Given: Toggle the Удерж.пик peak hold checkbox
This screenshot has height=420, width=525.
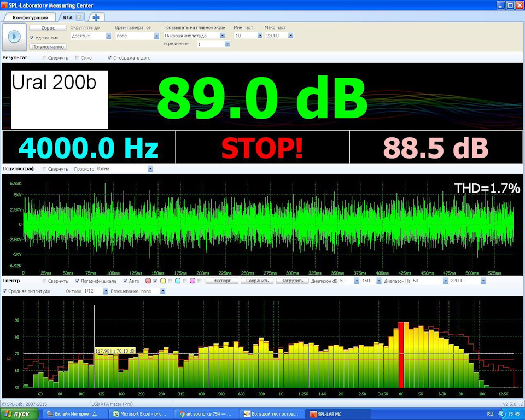Looking at the screenshot, I should click(x=32, y=38).
